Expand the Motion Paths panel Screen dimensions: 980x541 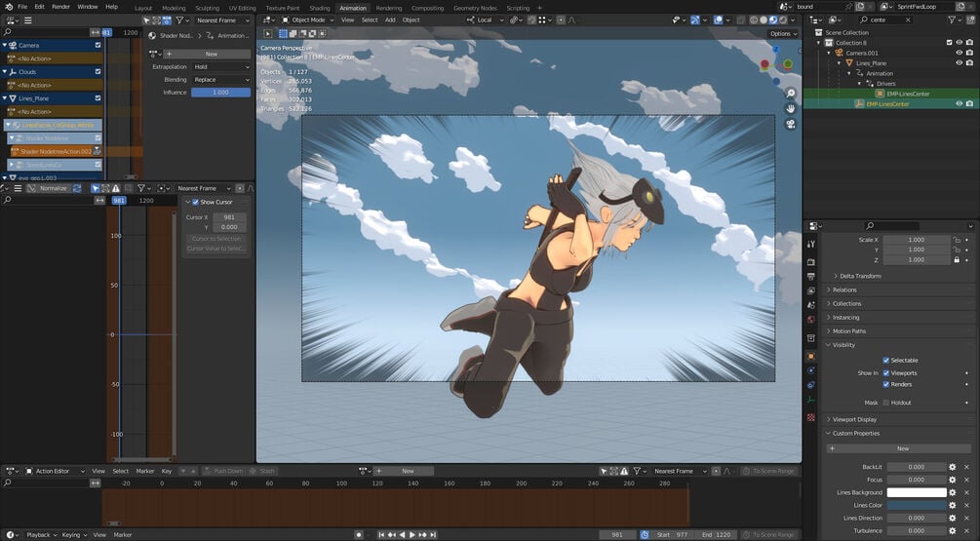pyautogui.click(x=848, y=331)
